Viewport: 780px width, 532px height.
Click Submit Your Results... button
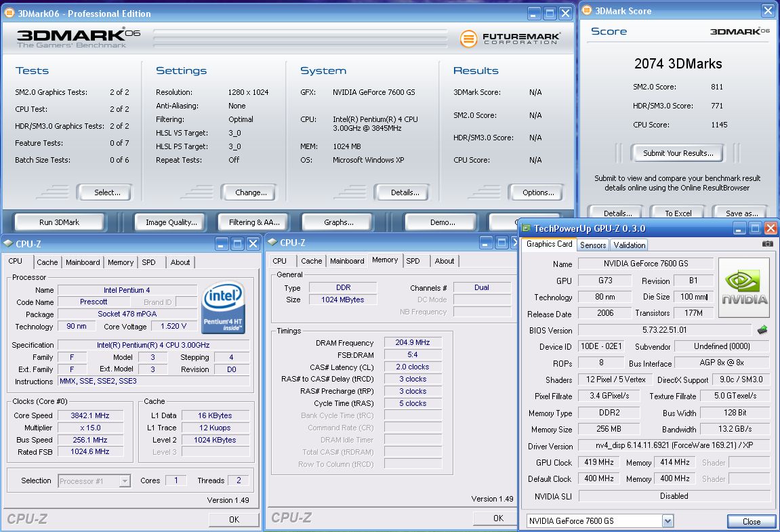678,153
